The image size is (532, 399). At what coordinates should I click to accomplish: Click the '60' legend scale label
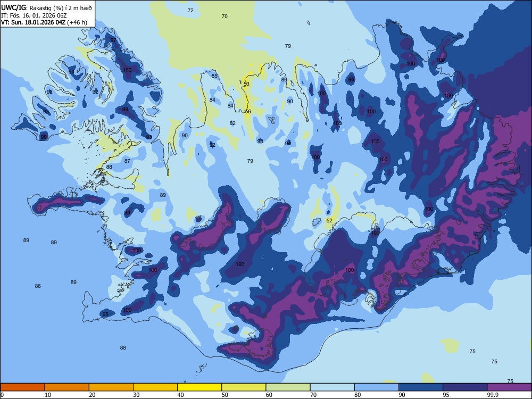click(269, 395)
